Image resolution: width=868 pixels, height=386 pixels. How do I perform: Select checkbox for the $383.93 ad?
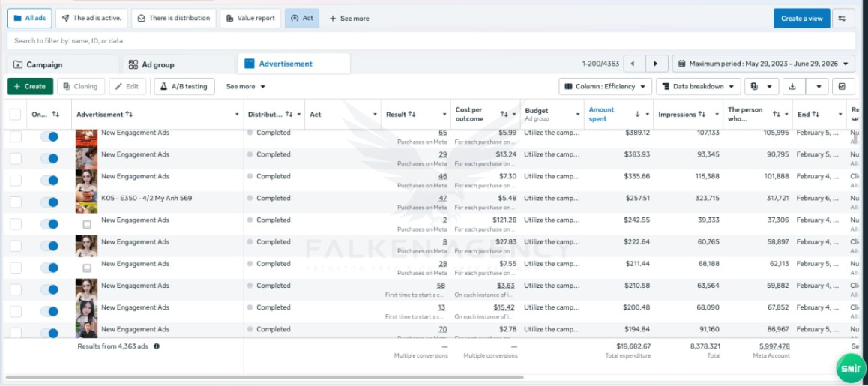pyautogui.click(x=16, y=158)
